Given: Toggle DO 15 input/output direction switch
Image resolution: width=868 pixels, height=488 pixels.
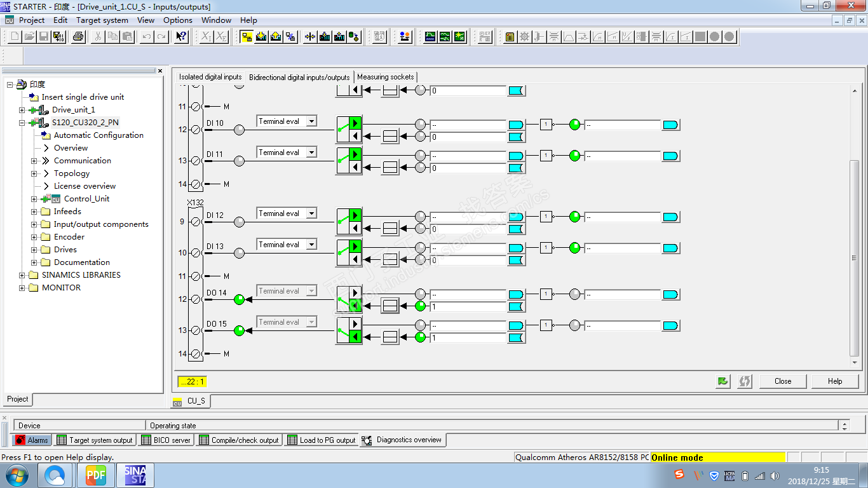Looking at the screenshot, I should tap(349, 330).
